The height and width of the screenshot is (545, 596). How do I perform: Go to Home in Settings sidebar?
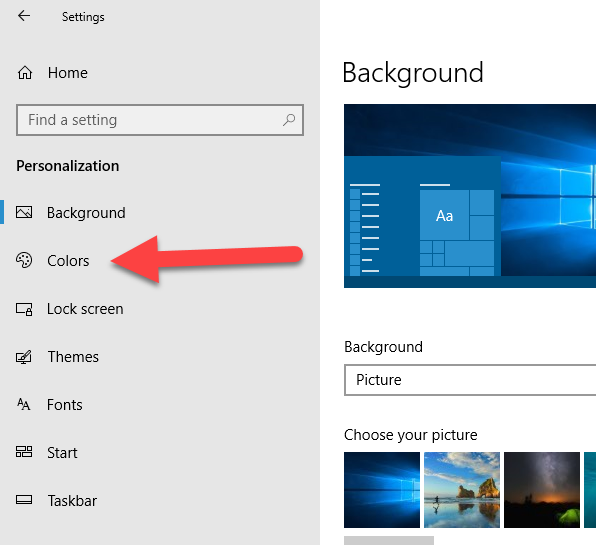[x=52, y=73]
